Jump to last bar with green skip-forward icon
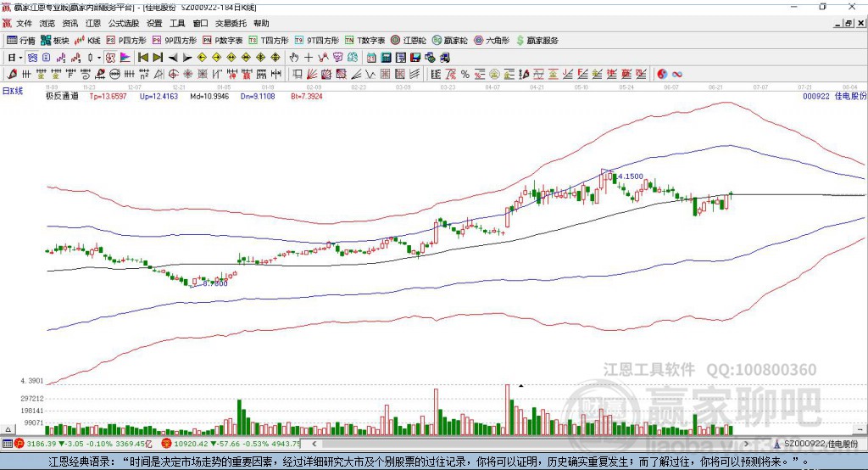The image size is (868, 470). 158,58
